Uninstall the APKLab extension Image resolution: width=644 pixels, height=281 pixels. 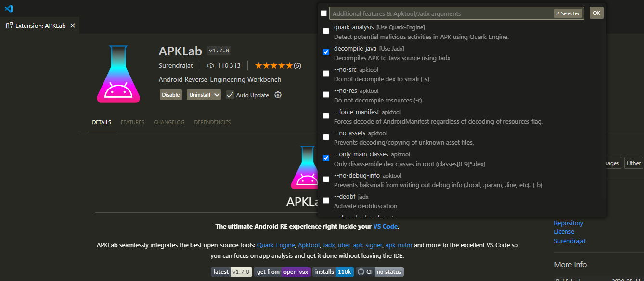click(199, 95)
